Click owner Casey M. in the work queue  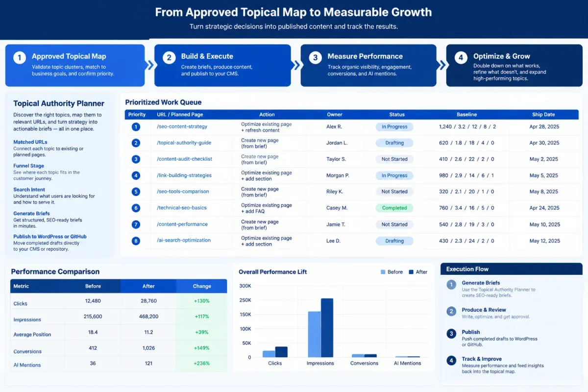[337, 208]
